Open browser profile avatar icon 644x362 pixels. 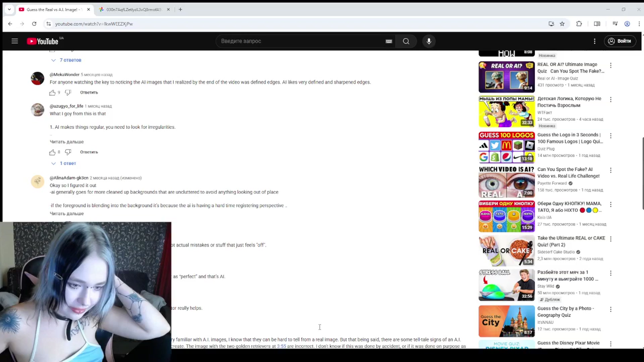tap(627, 24)
